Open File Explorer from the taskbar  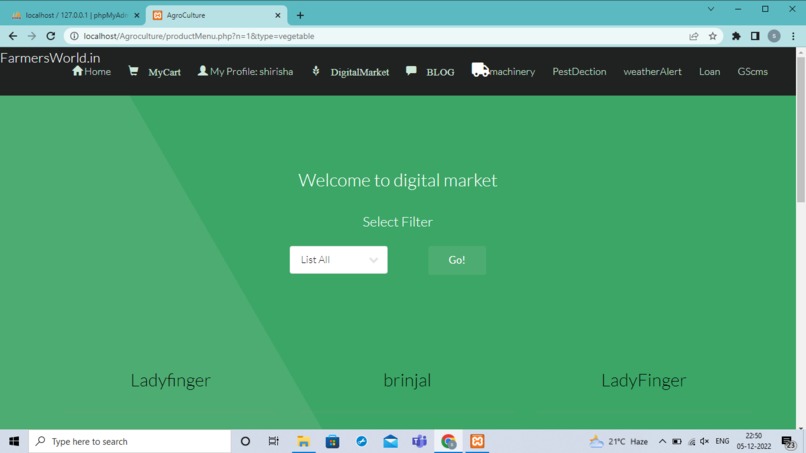pos(303,441)
